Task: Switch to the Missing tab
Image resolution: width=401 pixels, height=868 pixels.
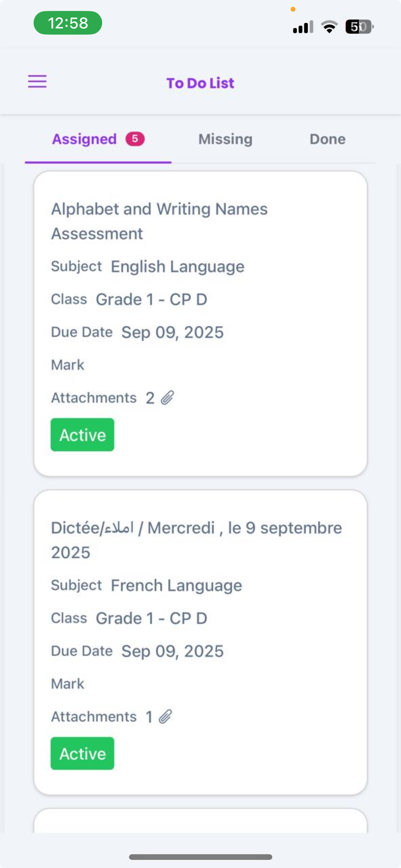Action: (225, 139)
